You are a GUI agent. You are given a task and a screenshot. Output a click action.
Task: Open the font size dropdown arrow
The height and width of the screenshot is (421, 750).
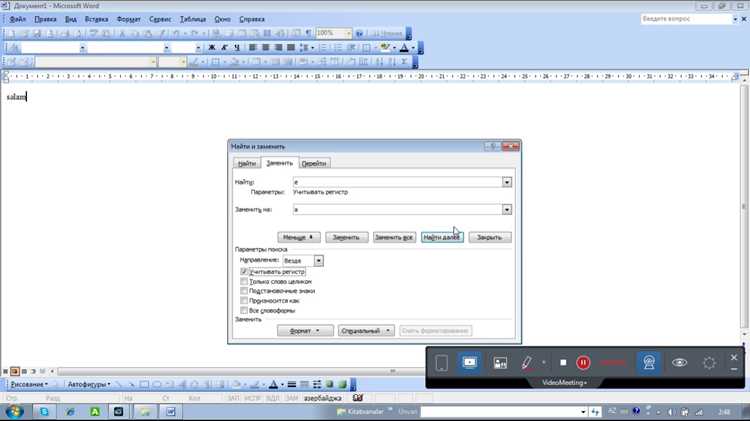[x=198, y=47]
